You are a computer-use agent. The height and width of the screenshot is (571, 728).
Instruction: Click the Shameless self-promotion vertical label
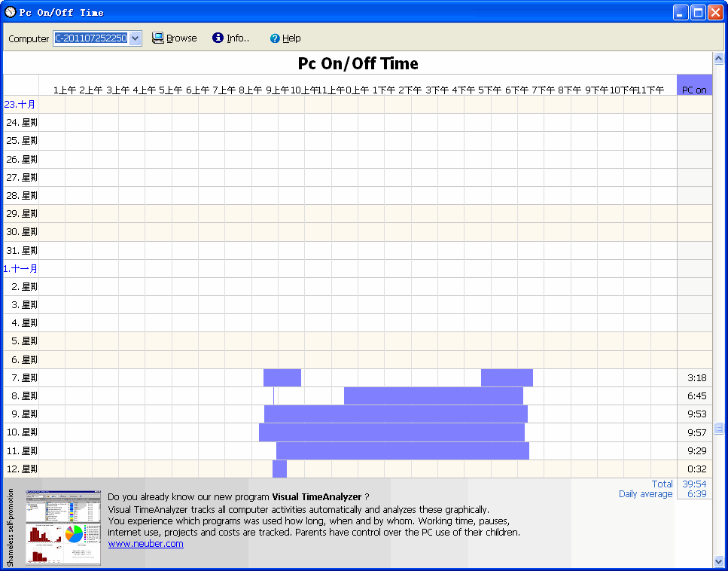[x=11, y=528]
